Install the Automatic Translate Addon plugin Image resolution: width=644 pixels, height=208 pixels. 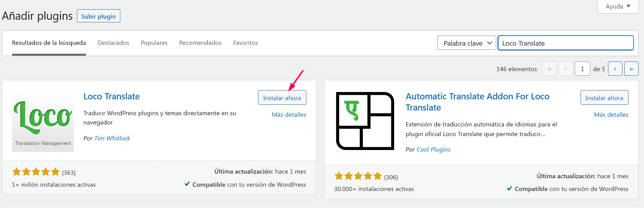point(604,97)
